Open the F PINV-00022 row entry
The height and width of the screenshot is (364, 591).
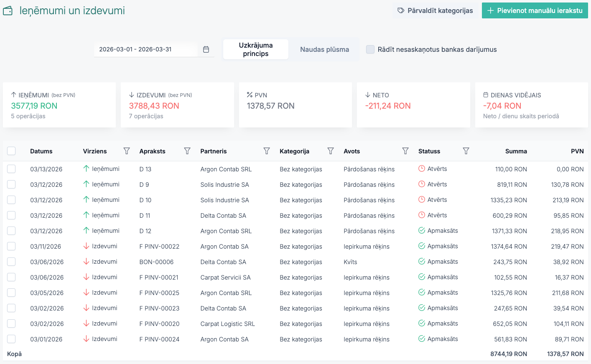click(x=159, y=247)
